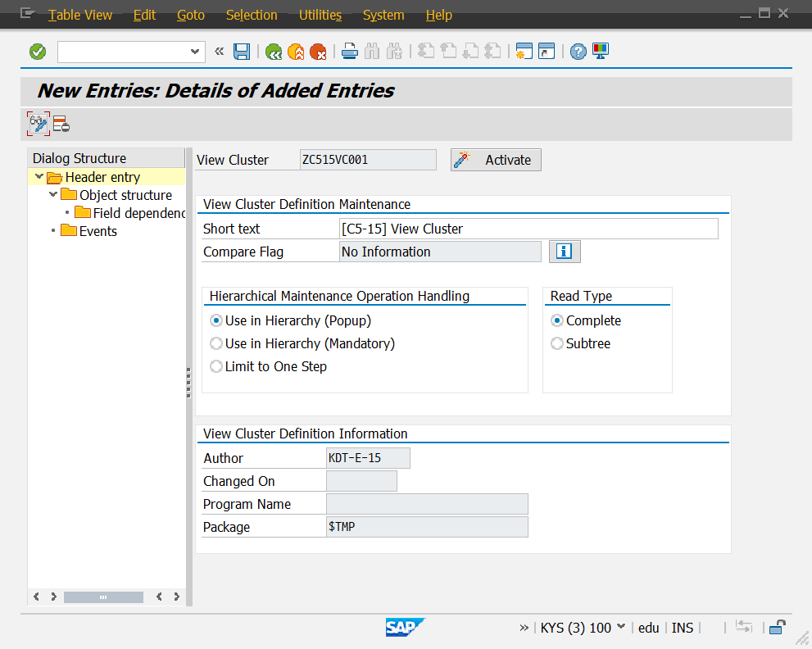Click the rightmost scroll-right arrow in Dialog Structure
812x649 pixels.
[177, 597]
